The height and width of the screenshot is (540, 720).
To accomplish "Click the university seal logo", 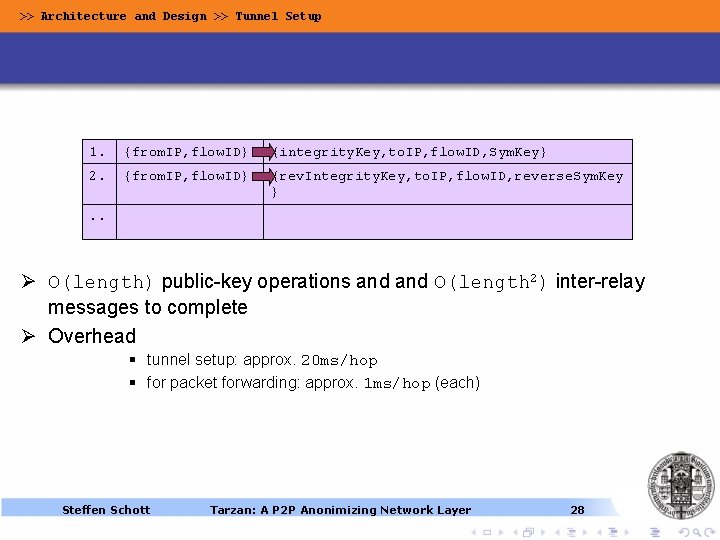I will coord(681,485).
